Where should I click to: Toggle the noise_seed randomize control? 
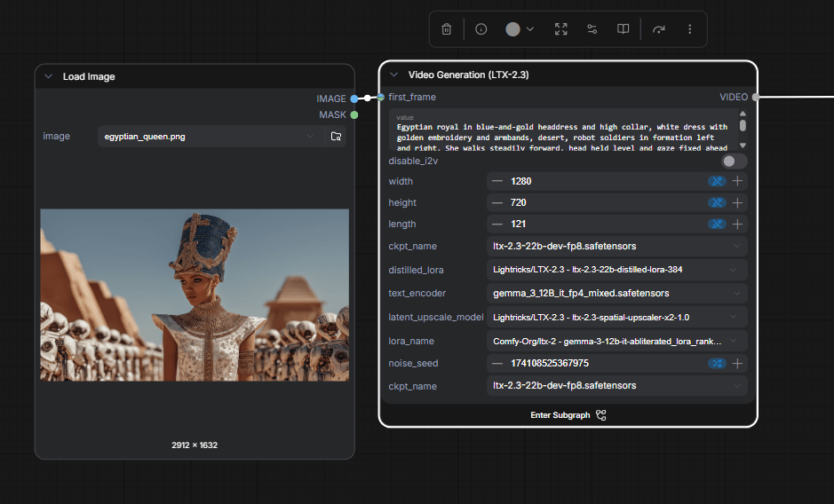point(717,363)
